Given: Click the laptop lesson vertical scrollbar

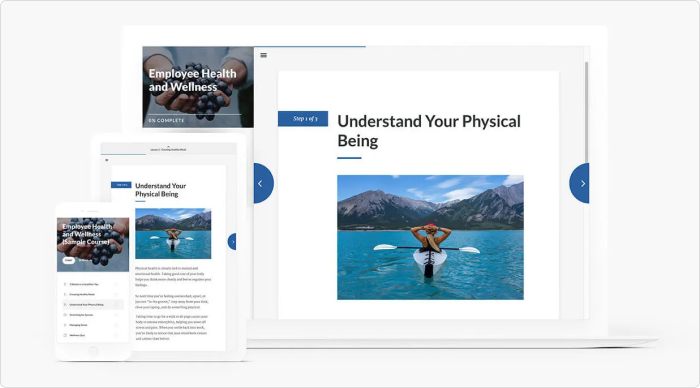Looking at the screenshot, I should pos(586,112).
